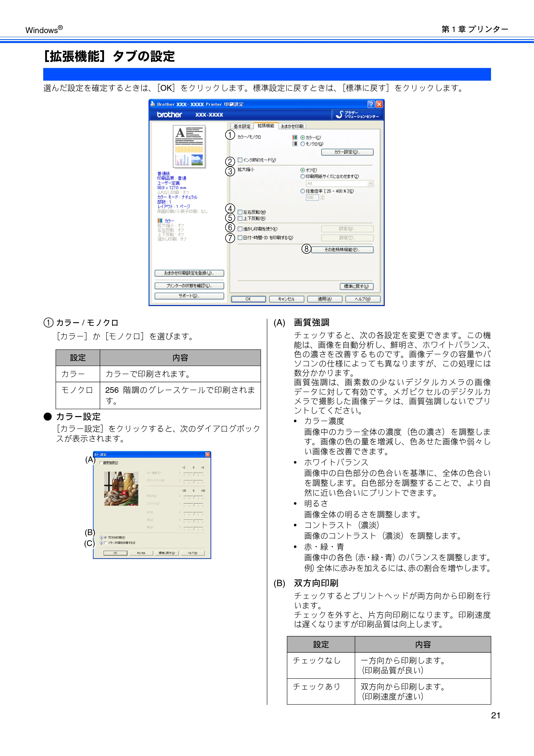Click the page layout preview thumbnail
The width and height of the screenshot is (534, 756).
tap(189, 146)
